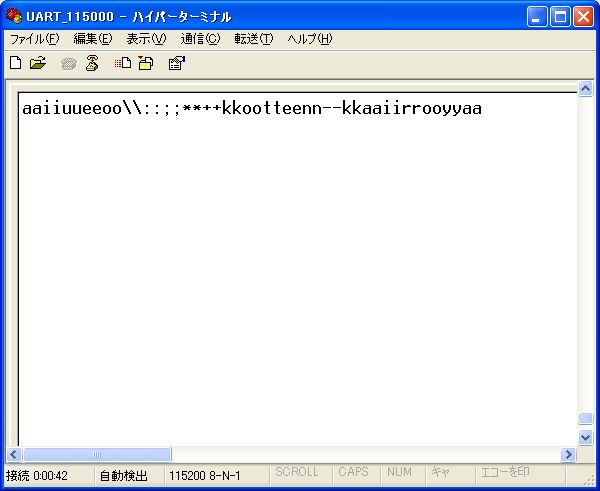Click the HyperTerminal title bar app icon
600x491 pixels.
pyautogui.click(x=15, y=16)
